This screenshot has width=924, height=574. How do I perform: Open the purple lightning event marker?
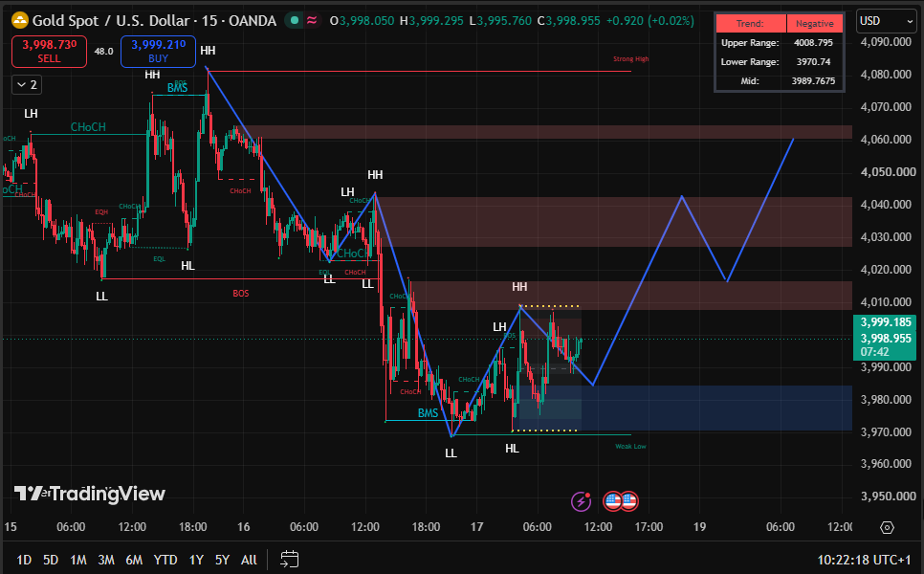pos(581,501)
